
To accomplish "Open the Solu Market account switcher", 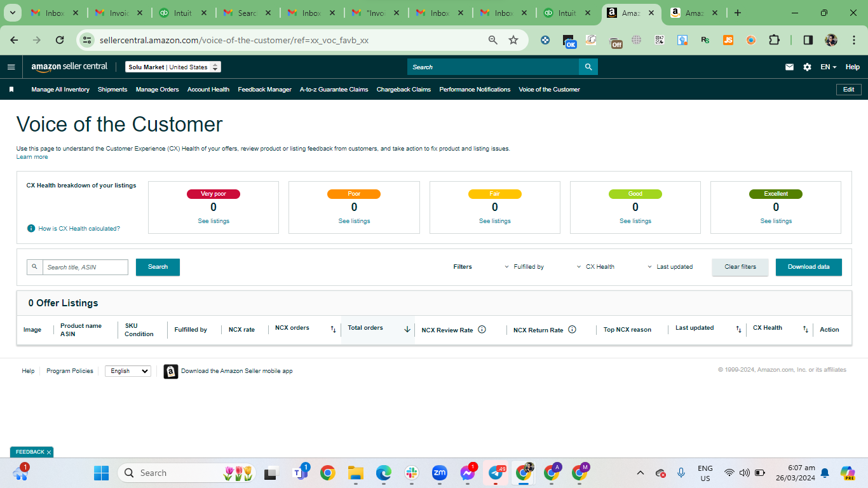I will [173, 67].
